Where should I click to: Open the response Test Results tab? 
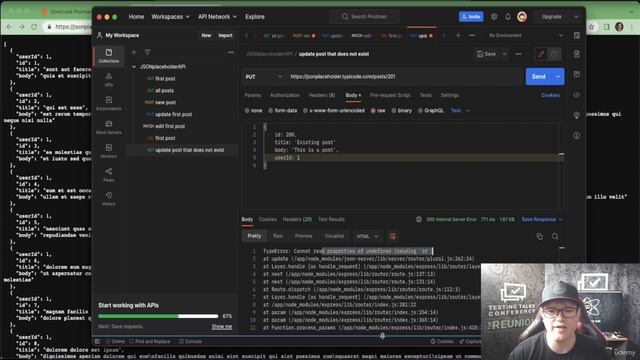(331, 220)
